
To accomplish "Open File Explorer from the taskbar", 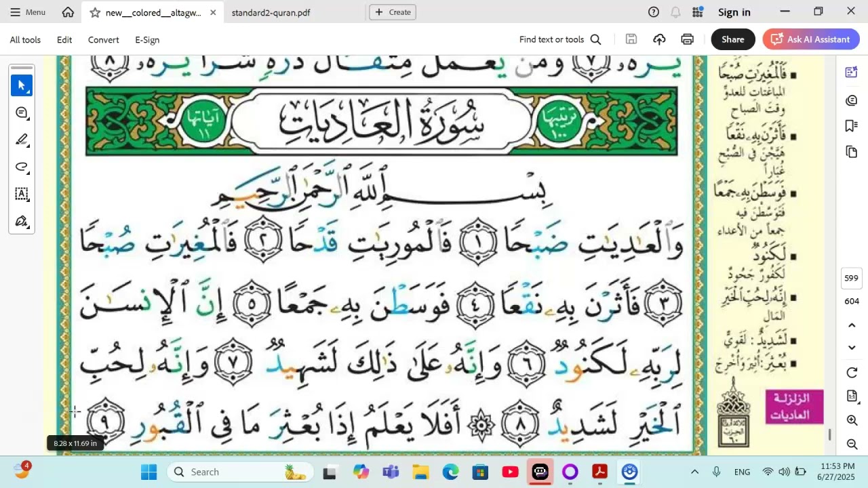I will 420,472.
